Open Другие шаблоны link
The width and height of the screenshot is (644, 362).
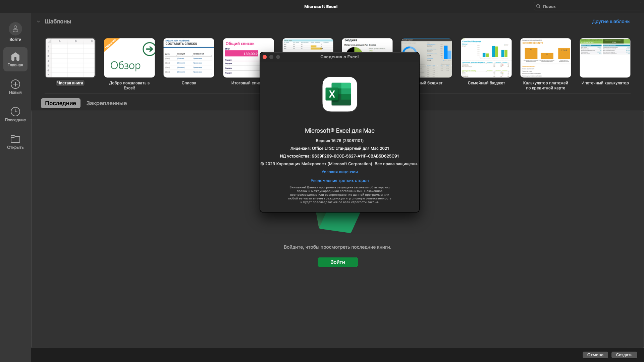point(611,21)
